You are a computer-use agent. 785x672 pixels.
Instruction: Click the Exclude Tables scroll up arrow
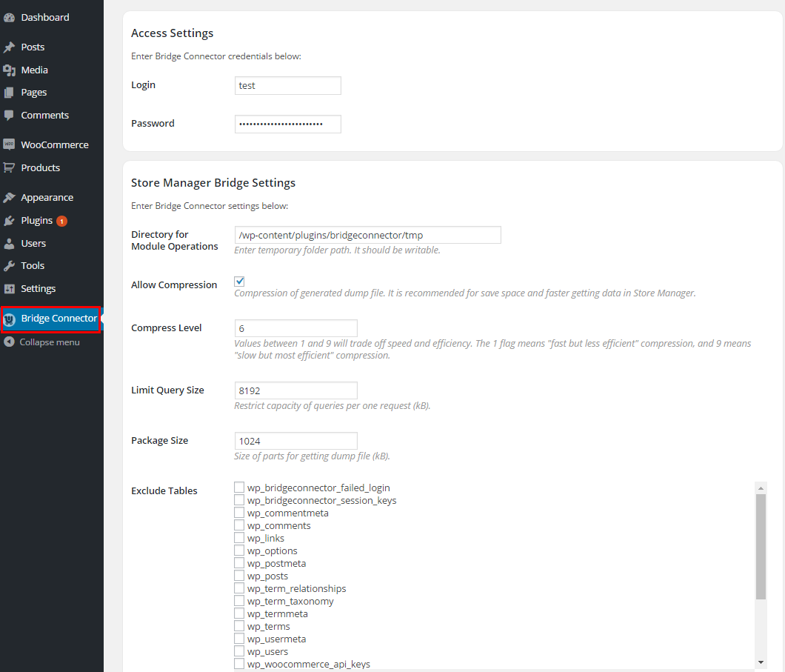coord(761,488)
